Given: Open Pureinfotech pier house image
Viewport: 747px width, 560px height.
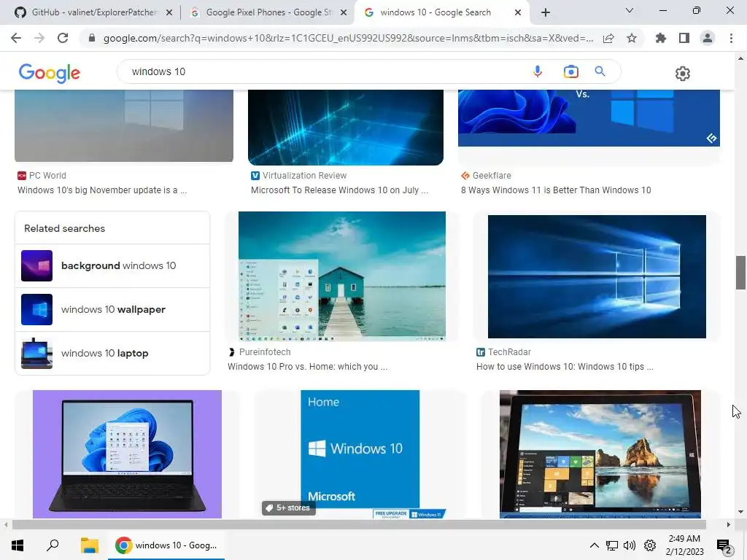Looking at the screenshot, I should 342,276.
